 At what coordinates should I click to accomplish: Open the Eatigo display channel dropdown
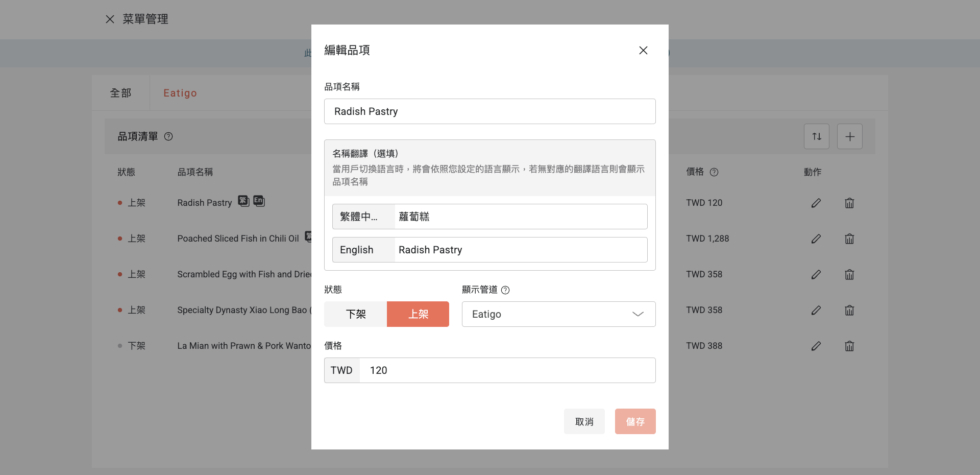pyautogui.click(x=558, y=314)
